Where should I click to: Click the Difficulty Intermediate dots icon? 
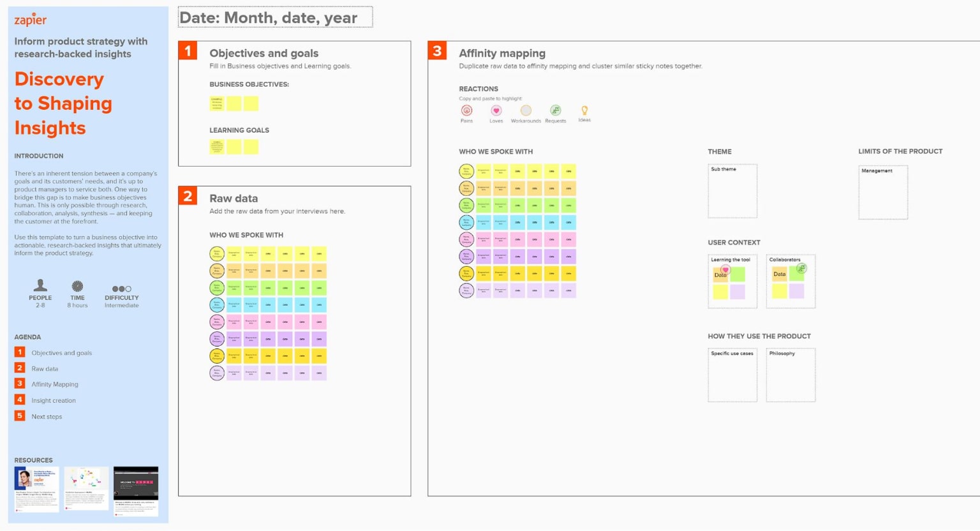coord(121,288)
